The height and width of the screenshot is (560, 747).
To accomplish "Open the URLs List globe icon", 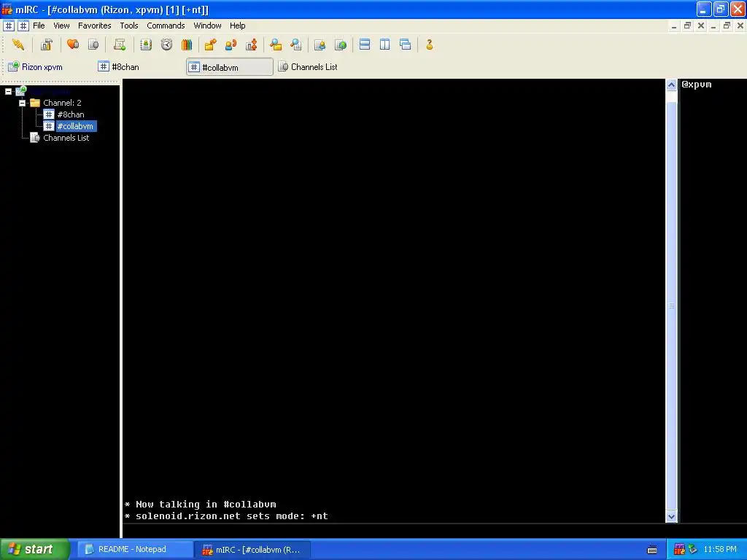I will pos(341,44).
